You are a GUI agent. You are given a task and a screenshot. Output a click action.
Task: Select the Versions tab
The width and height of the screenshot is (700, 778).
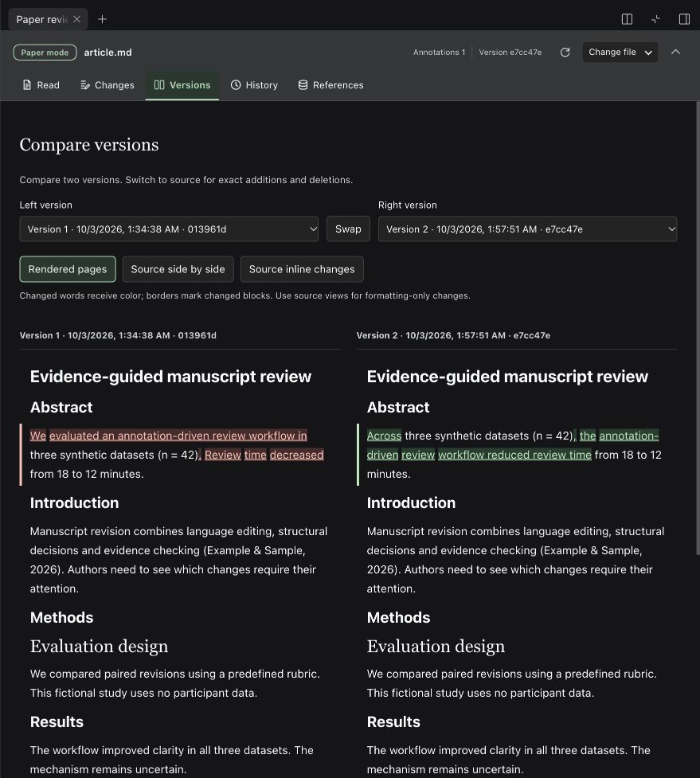click(182, 85)
